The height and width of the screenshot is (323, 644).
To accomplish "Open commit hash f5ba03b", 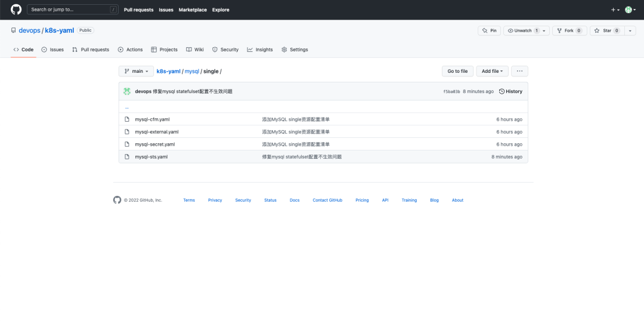I will 451,92.
